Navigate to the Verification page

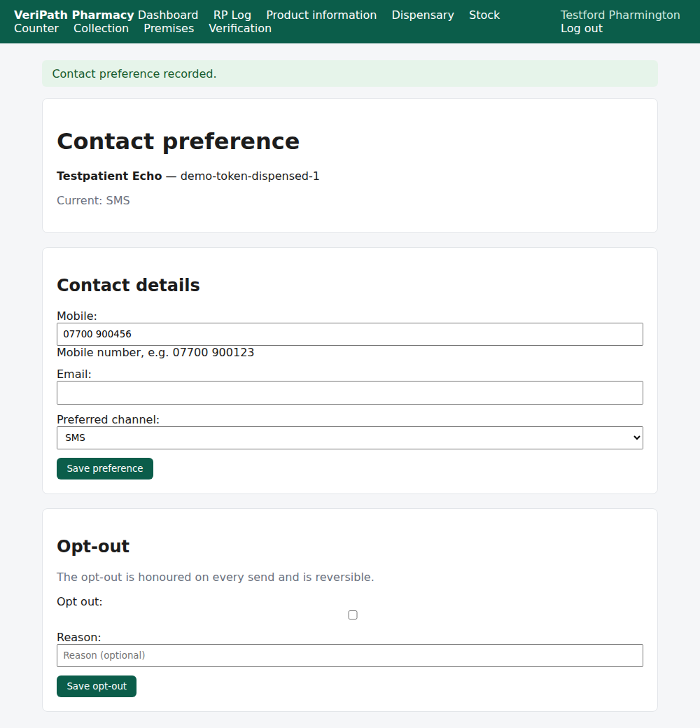click(x=240, y=28)
